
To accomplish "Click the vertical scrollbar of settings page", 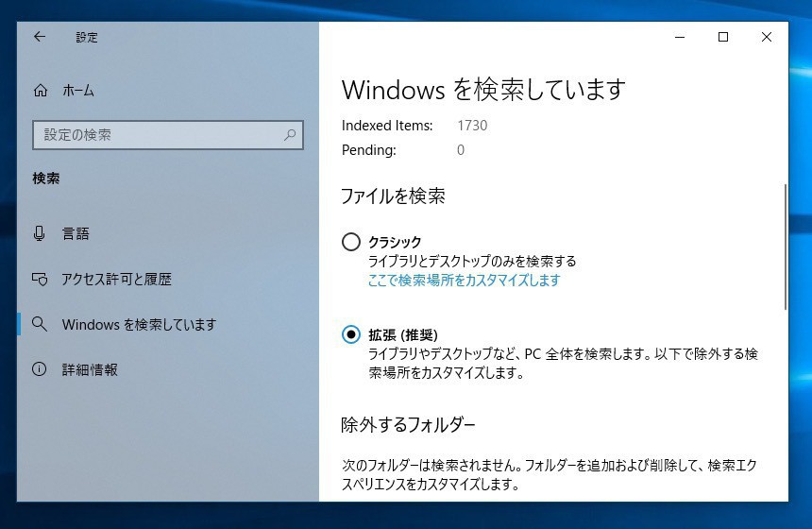I will pyautogui.click(x=785, y=247).
